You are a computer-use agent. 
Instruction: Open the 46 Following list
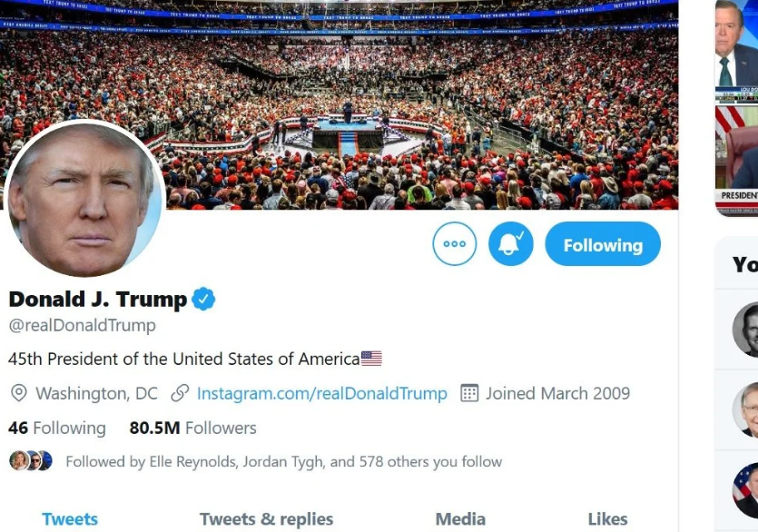tap(56, 428)
